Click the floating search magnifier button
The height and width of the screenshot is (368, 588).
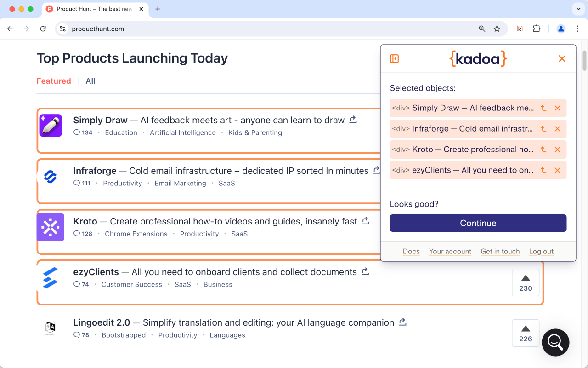click(x=555, y=343)
